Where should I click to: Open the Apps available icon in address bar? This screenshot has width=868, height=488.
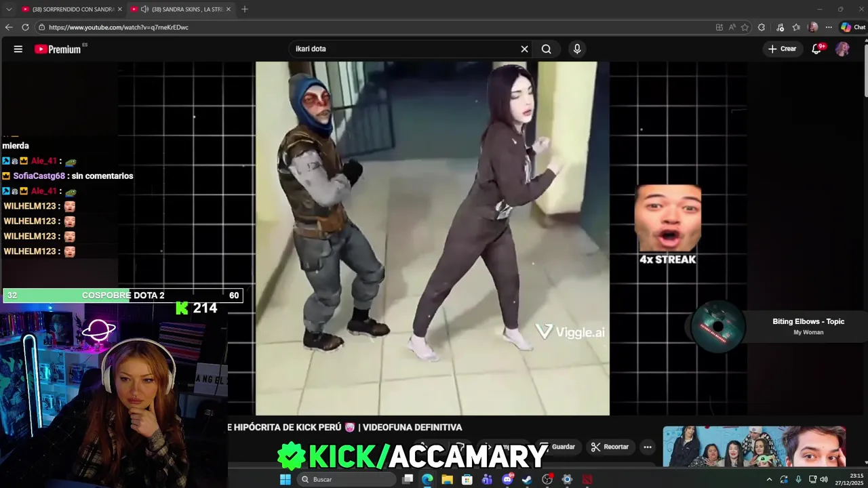point(719,27)
